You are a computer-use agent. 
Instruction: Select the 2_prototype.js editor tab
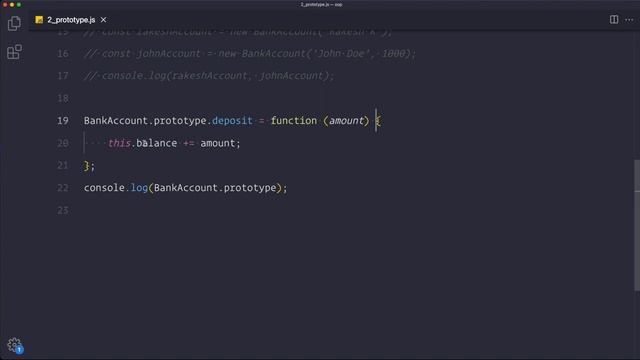click(x=71, y=20)
